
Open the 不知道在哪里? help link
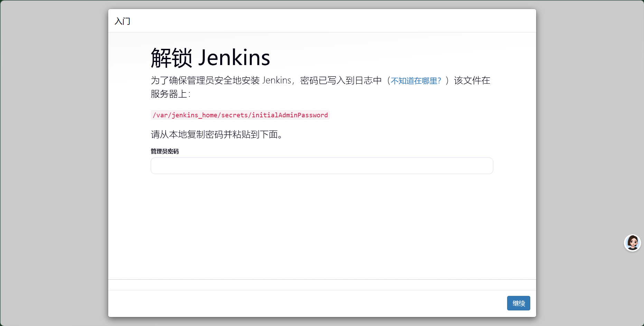[416, 81]
